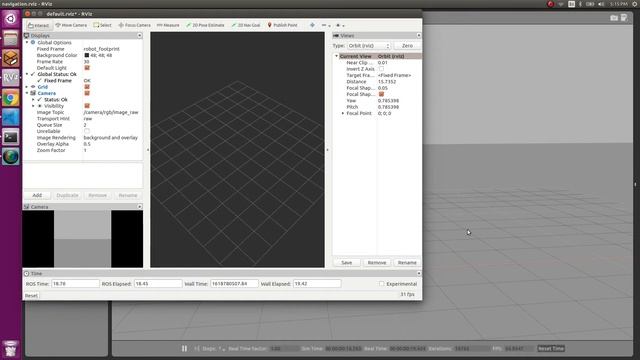Enable the Experimental checkbox
This screenshot has height=360, width=640.
(x=382, y=284)
